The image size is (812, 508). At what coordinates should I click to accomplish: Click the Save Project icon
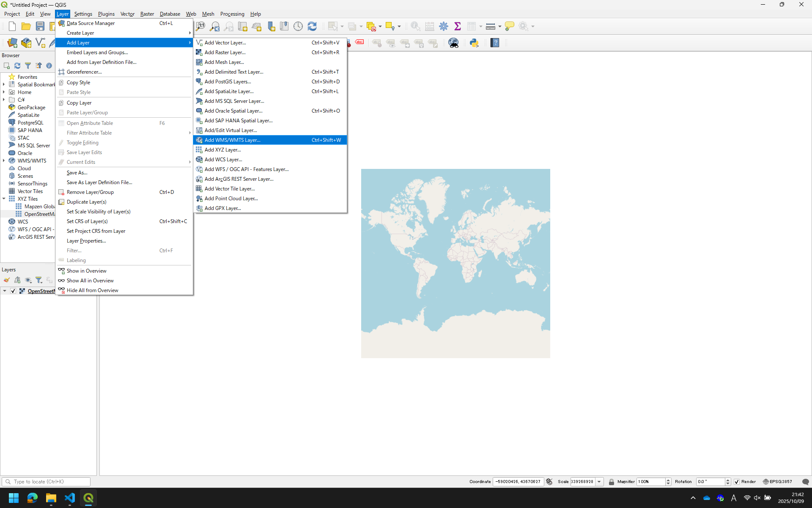click(x=40, y=26)
